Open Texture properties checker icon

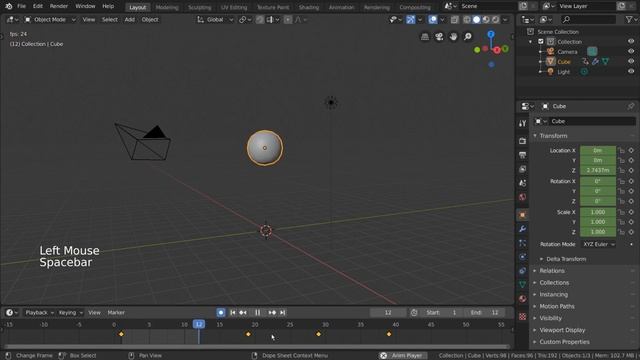click(522, 316)
